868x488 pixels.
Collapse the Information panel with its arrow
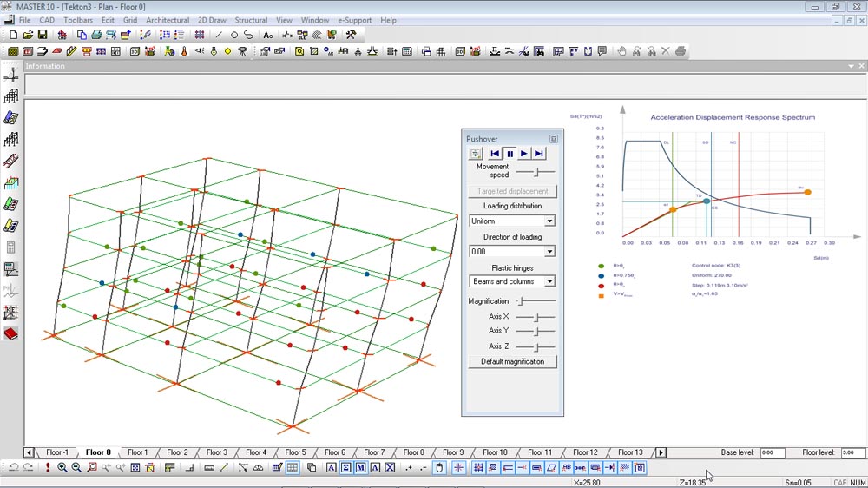coord(851,66)
